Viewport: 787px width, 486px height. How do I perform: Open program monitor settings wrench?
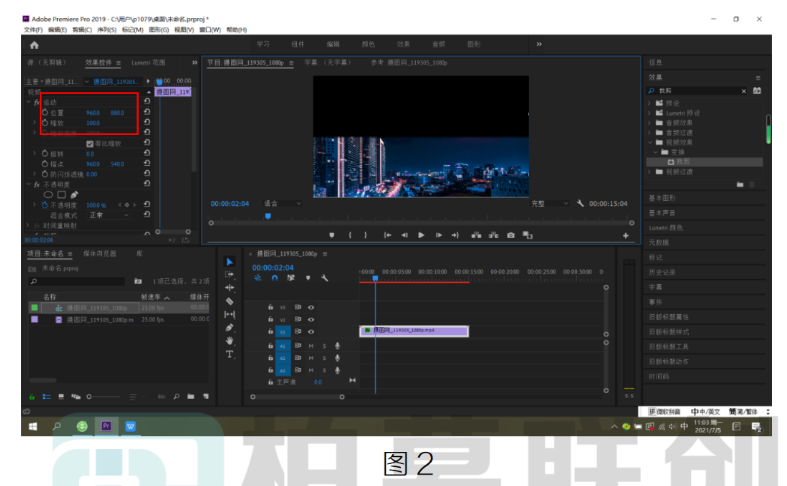(580, 203)
